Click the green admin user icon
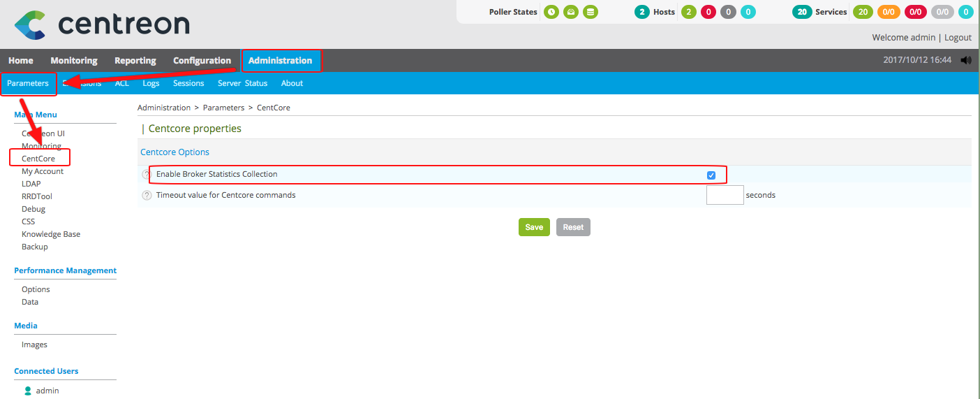The image size is (980, 399). [28, 391]
